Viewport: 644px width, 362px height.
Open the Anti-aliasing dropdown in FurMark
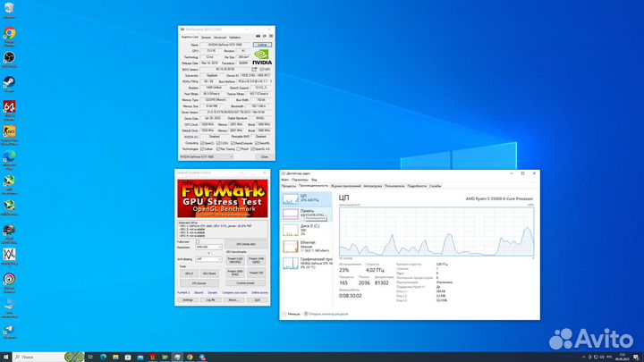(x=208, y=259)
